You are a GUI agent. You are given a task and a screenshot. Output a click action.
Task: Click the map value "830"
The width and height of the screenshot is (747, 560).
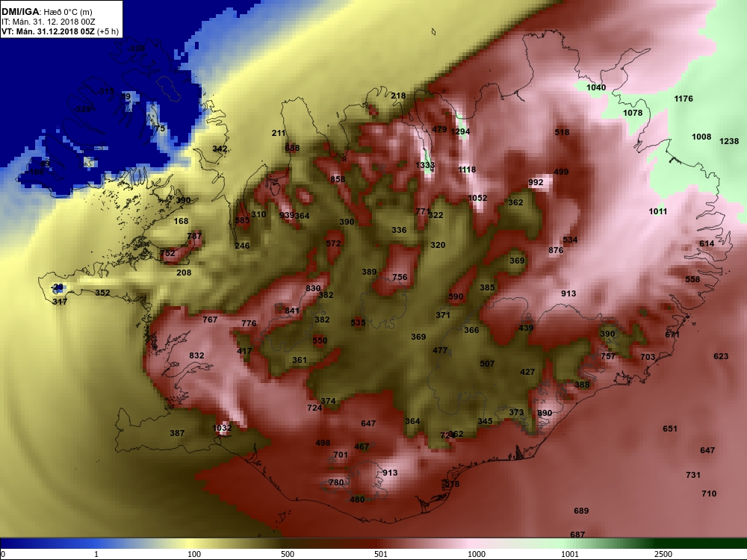[313, 288]
